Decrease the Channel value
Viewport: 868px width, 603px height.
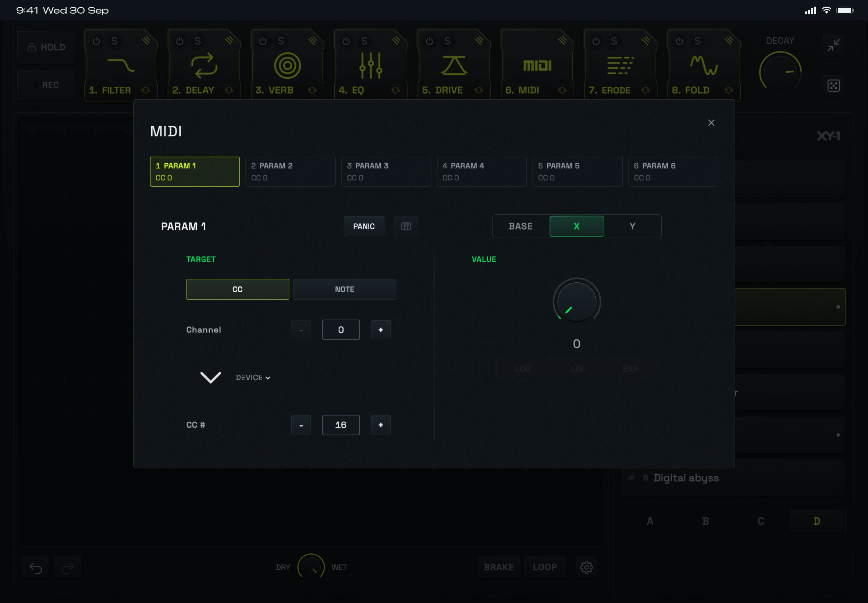tap(301, 330)
